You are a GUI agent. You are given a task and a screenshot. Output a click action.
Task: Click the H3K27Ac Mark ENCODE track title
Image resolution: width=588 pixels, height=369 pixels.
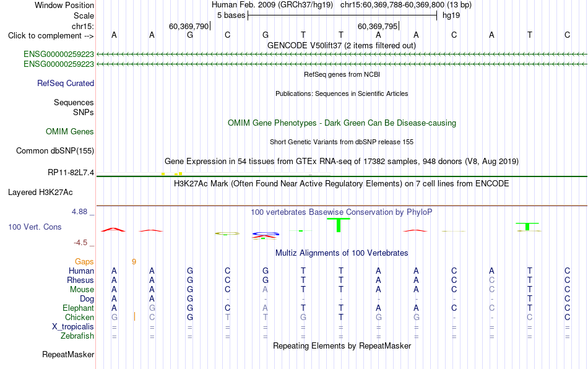point(342,183)
